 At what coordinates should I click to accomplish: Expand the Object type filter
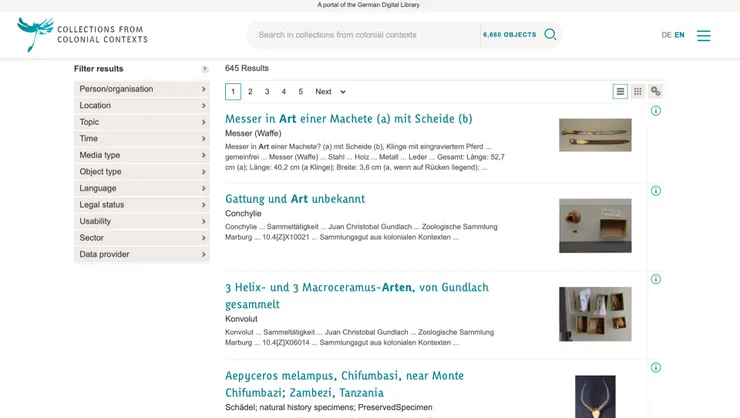coord(142,172)
